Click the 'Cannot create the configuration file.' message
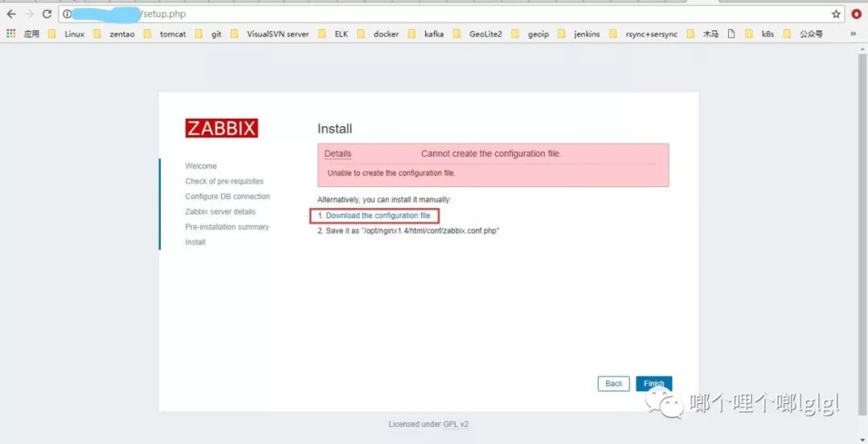 (x=491, y=153)
